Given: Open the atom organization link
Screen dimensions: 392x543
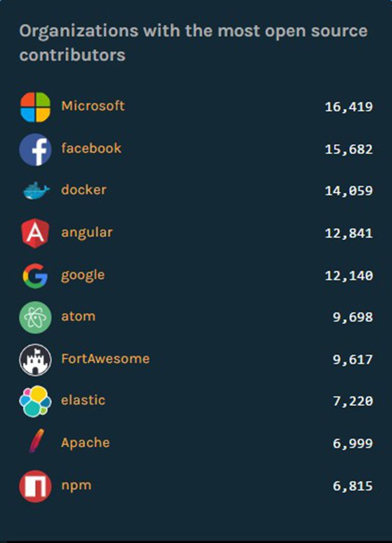Looking at the screenshot, I should click(78, 316).
